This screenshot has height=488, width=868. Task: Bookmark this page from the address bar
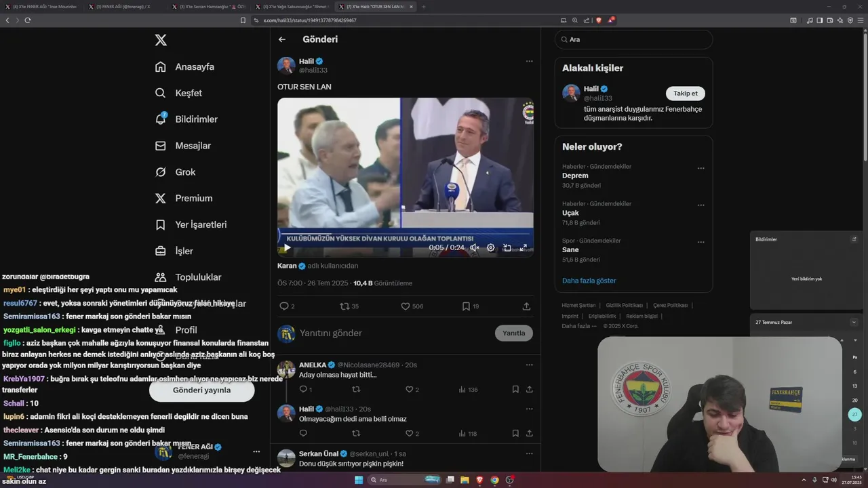pyautogui.click(x=243, y=20)
